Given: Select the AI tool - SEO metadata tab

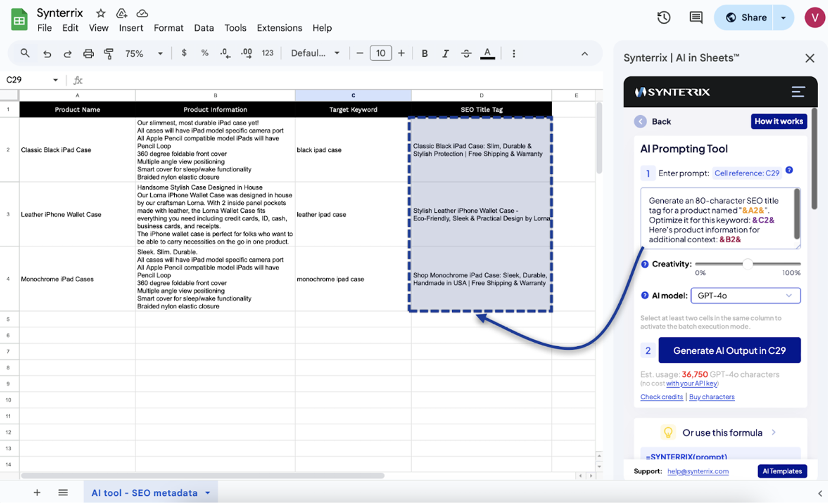Looking at the screenshot, I should tap(144, 493).
